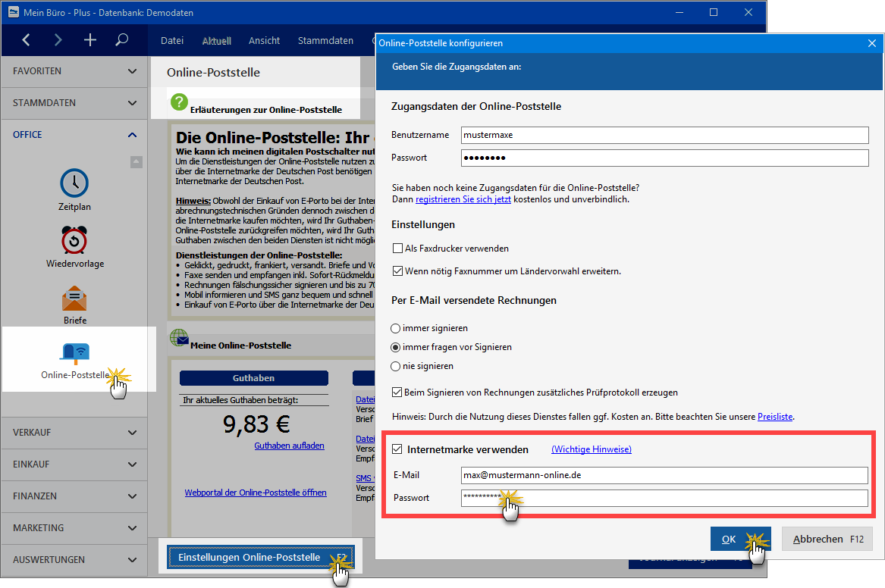Click the Guthaben header button
The height and width of the screenshot is (588, 885).
pyautogui.click(x=254, y=377)
